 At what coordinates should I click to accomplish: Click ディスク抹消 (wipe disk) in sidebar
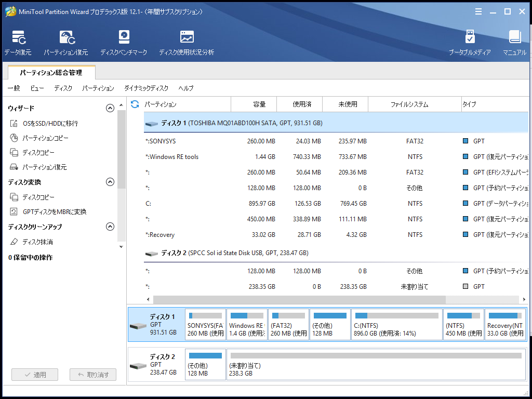click(31, 242)
